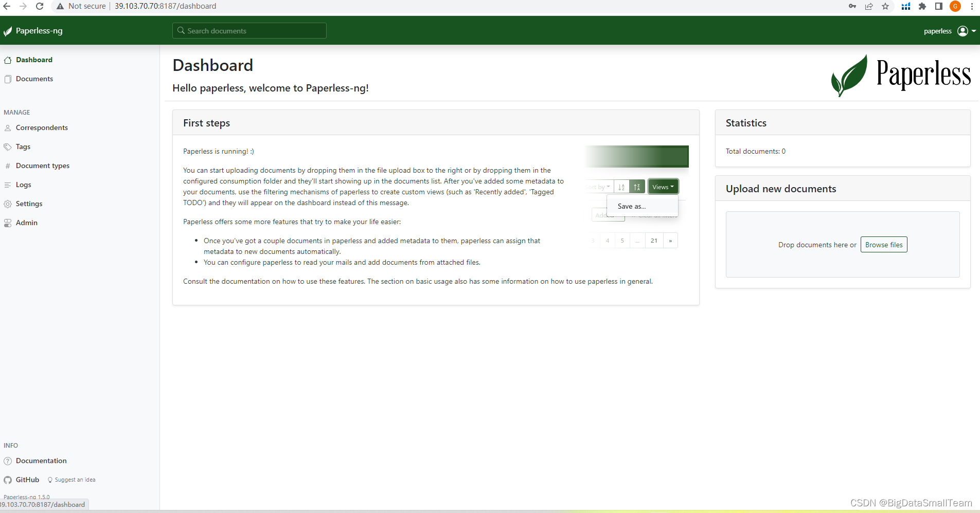Click the next page » pagination button
The width and height of the screenshot is (980, 513).
[x=670, y=241]
